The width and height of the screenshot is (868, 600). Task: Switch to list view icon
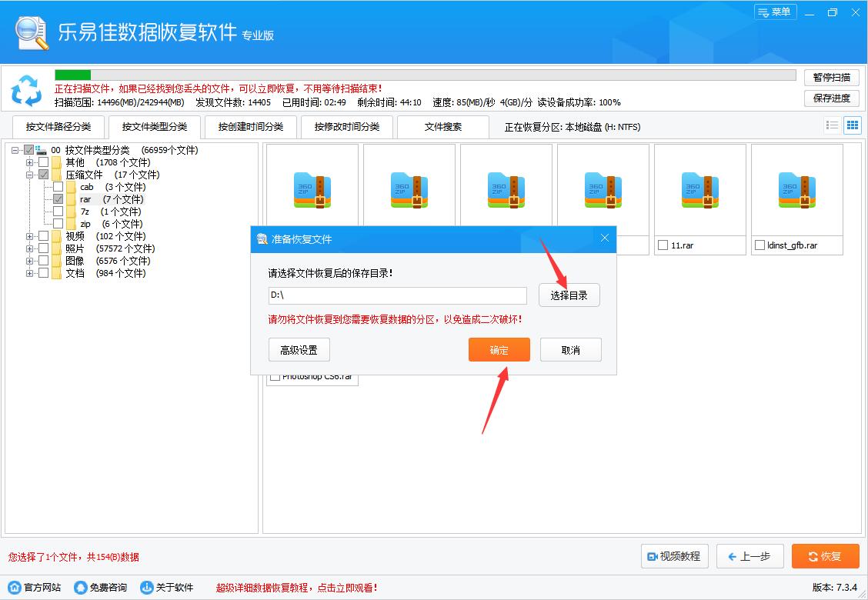(x=832, y=125)
